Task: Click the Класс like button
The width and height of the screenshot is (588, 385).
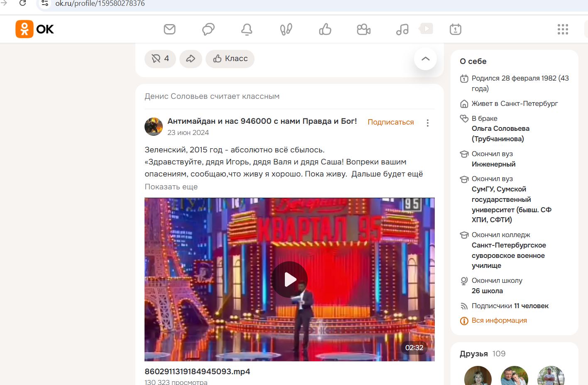Action: [x=230, y=59]
